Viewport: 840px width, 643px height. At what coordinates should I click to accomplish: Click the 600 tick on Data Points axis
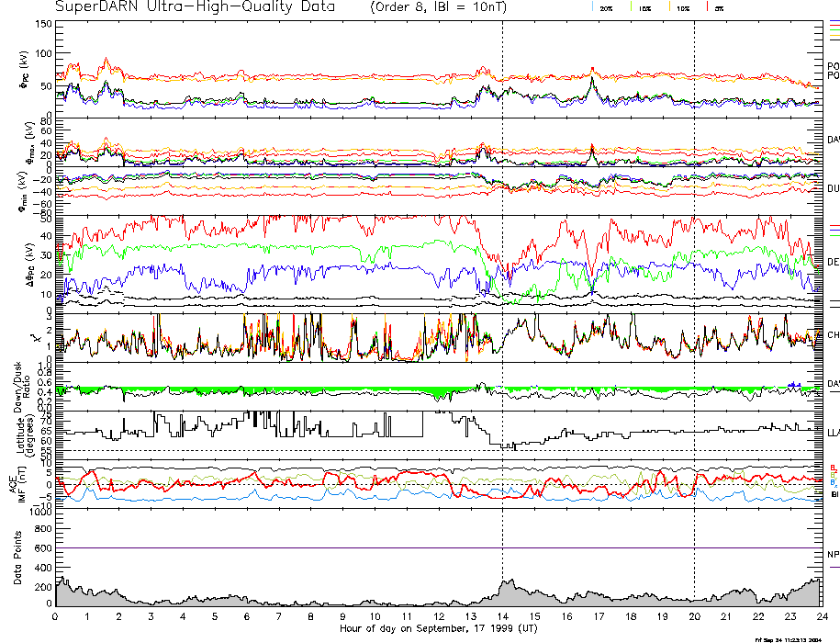(43, 548)
